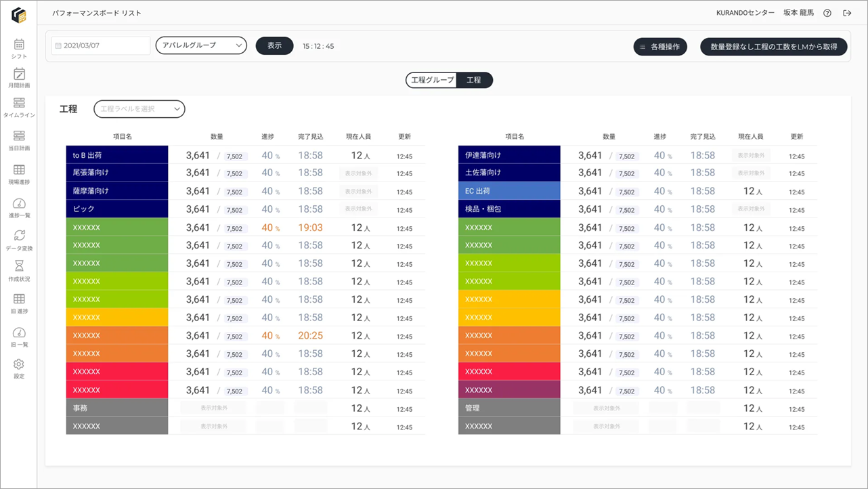Switch view to 工程グループ toggle
The width and height of the screenshot is (868, 489).
point(433,80)
